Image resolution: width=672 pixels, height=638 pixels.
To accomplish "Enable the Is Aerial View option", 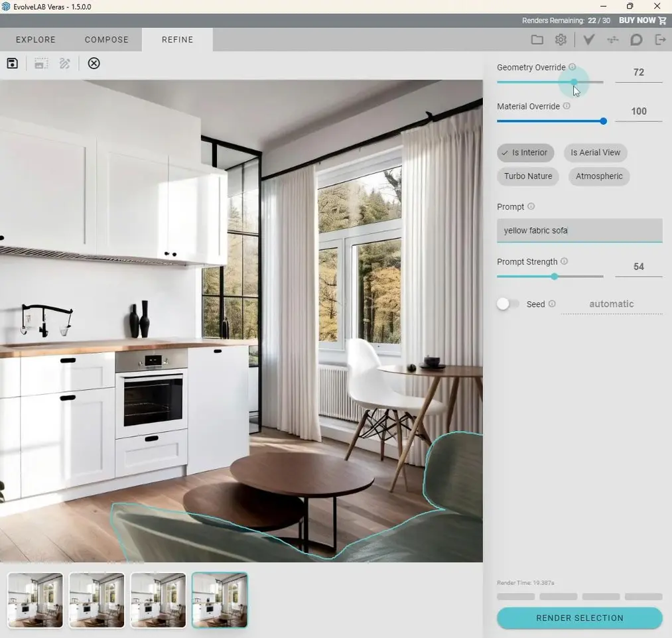I will (595, 153).
